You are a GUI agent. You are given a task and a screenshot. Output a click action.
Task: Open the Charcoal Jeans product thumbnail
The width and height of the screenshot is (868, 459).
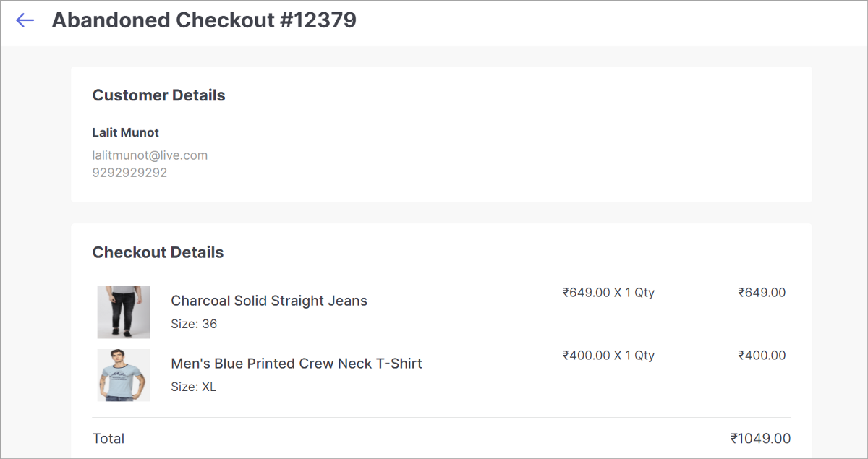coord(124,312)
